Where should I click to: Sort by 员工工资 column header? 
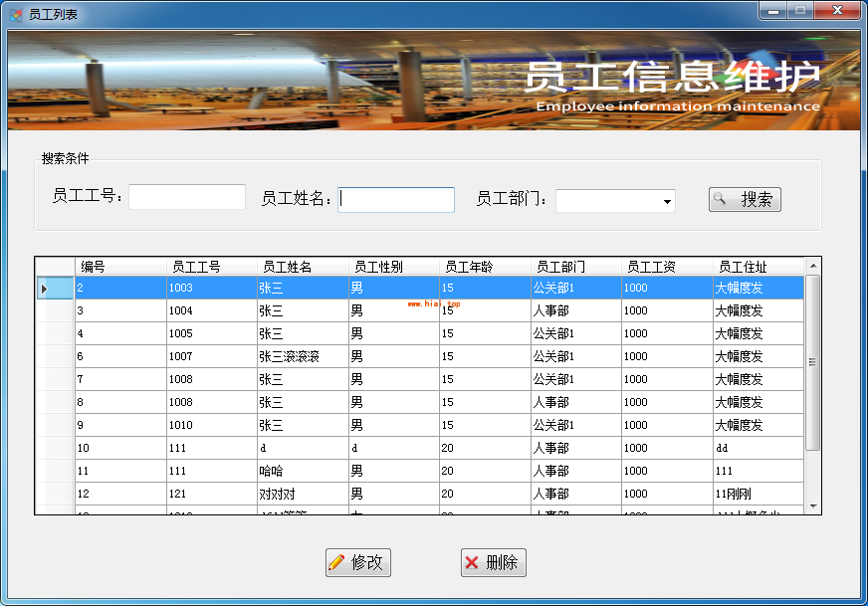click(667, 267)
